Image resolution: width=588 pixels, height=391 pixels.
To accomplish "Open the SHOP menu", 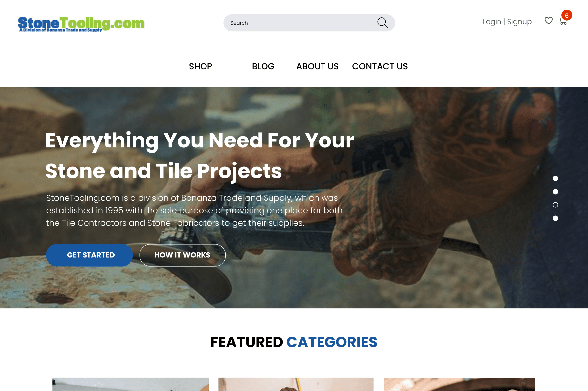I will tap(201, 66).
